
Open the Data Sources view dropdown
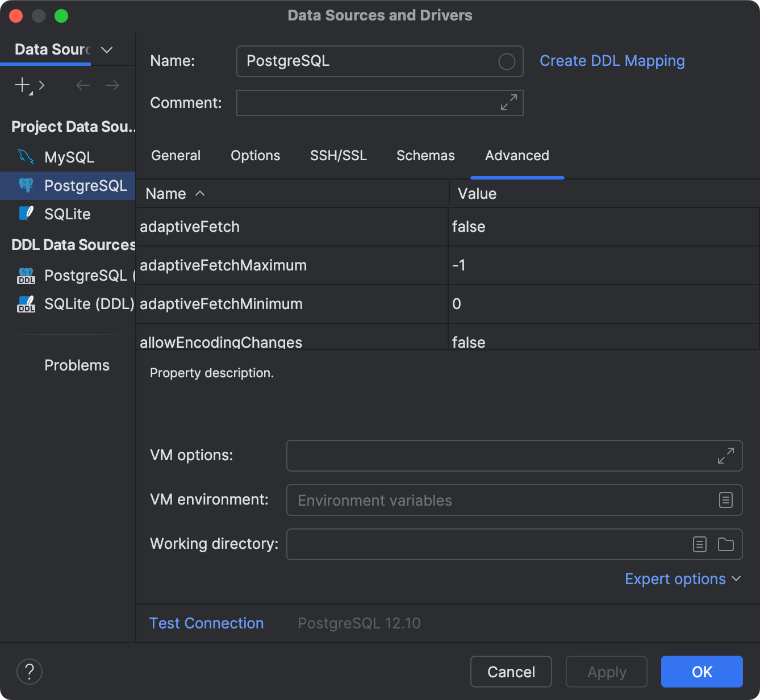click(107, 50)
